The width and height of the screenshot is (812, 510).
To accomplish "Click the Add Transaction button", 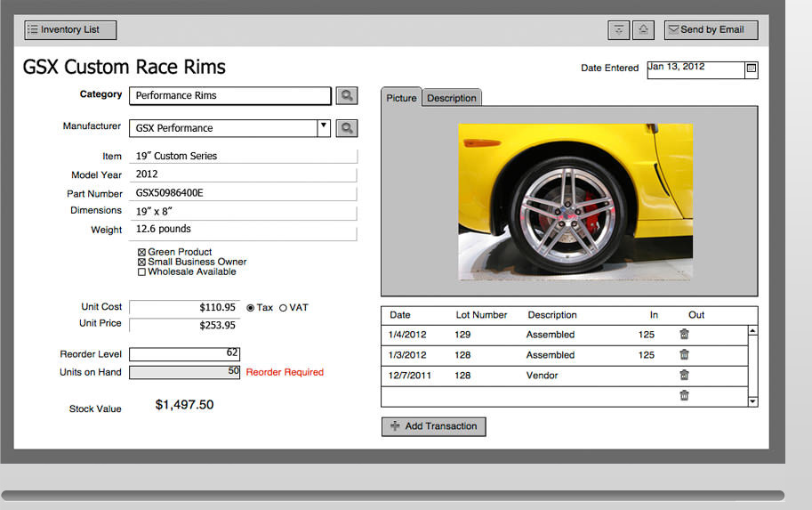I will (x=433, y=426).
